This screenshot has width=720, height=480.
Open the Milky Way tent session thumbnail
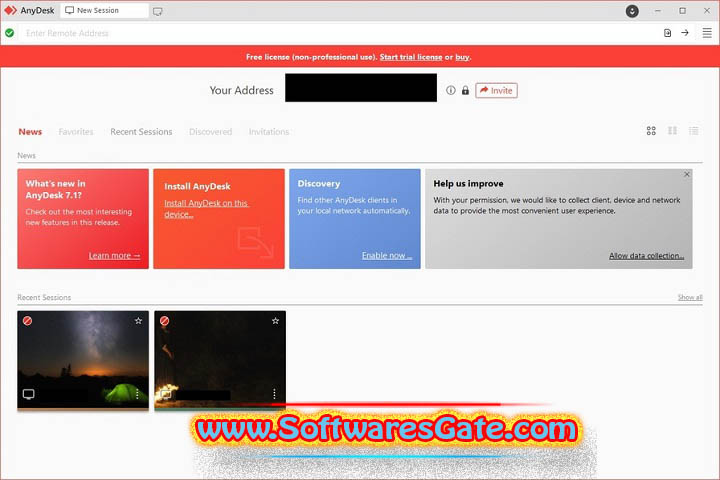point(83,360)
